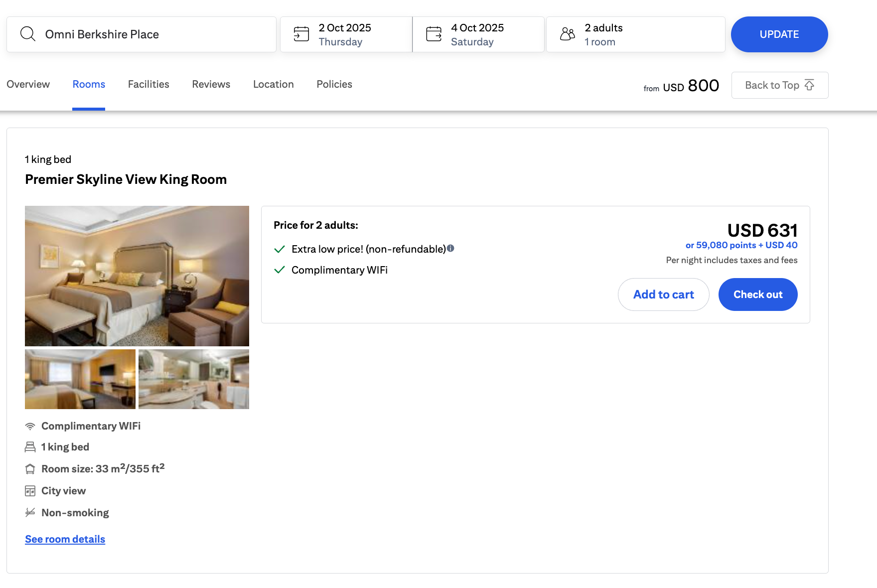The width and height of the screenshot is (877, 588).
Task: Click the green check next to Extra low price
Action: [x=280, y=249]
